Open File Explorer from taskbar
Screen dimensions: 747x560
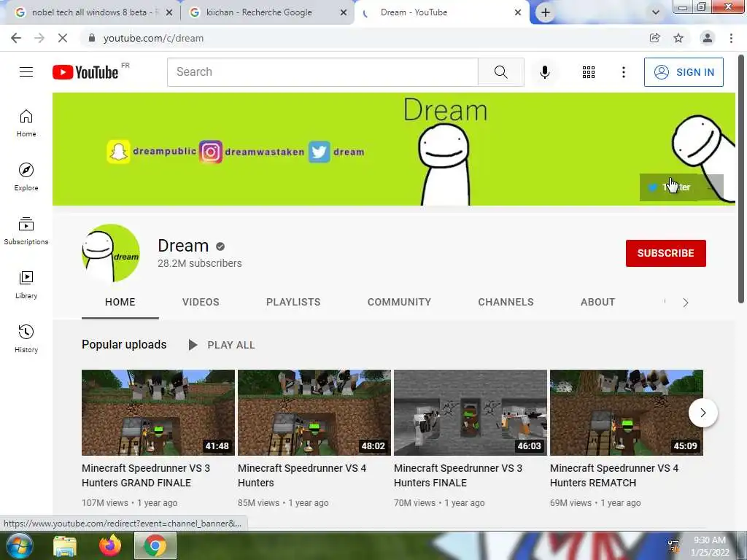(65, 545)
